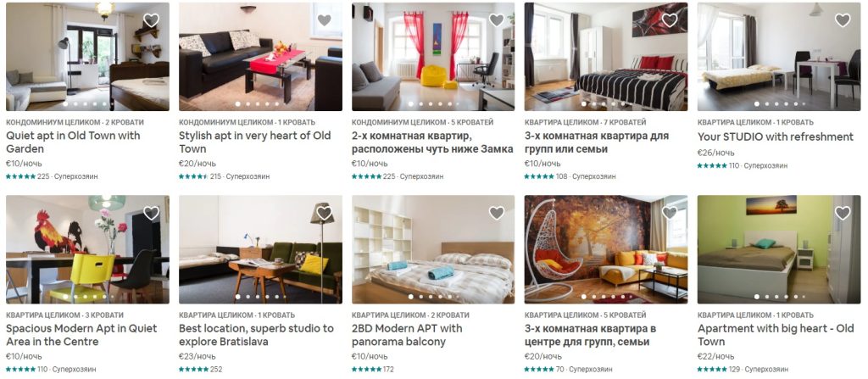868x379 pixels.
Task: Save '2BD Modern APT with panorama balcony' heart
Action: (x=497, y=213)
